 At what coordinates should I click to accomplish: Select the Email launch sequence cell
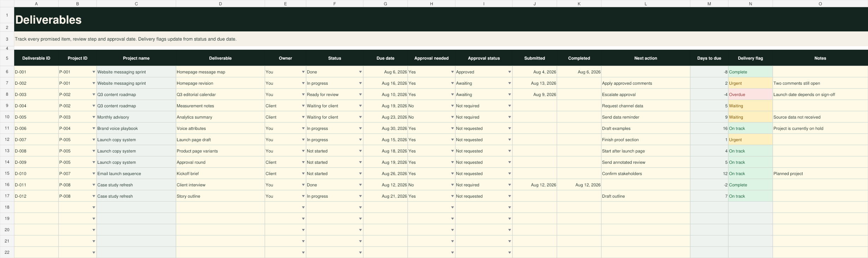click(x=136, y=174)
